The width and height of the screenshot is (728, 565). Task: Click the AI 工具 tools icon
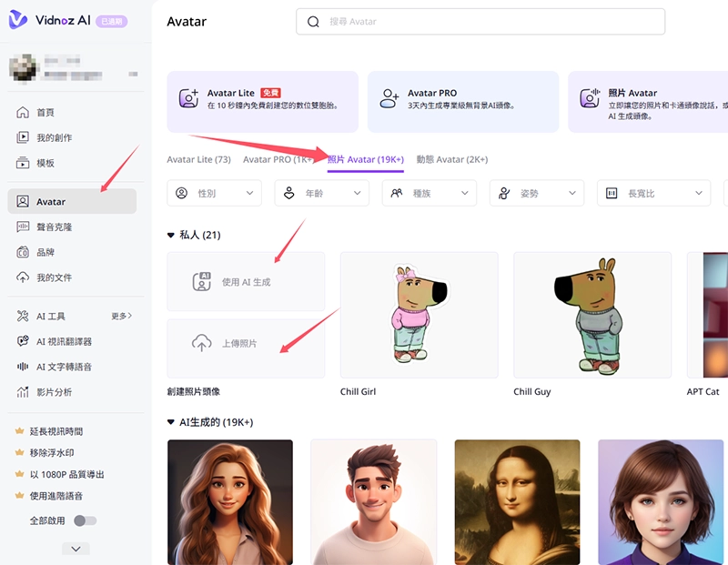(22, 316)
